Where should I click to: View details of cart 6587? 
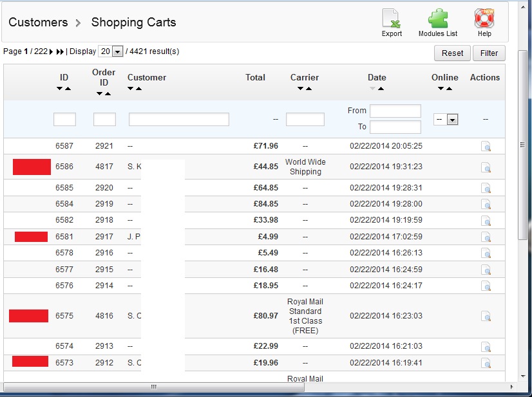tap(486, 147)
